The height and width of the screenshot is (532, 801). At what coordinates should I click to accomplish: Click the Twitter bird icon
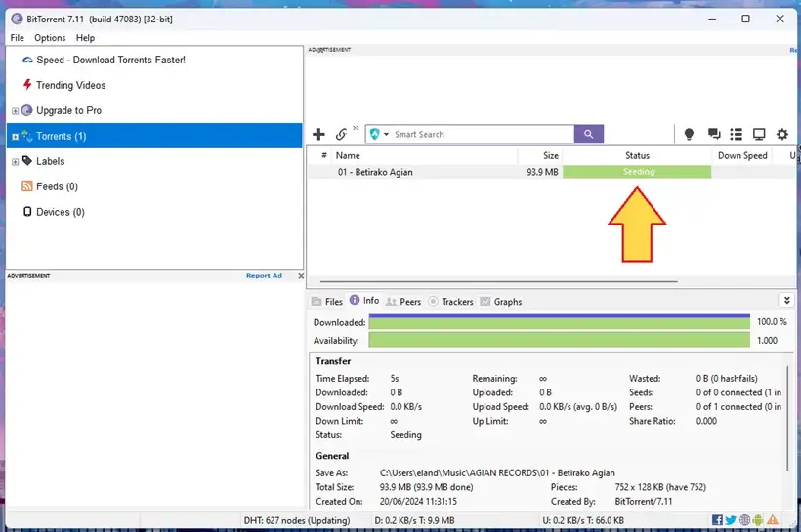click(x=731, y=519)
